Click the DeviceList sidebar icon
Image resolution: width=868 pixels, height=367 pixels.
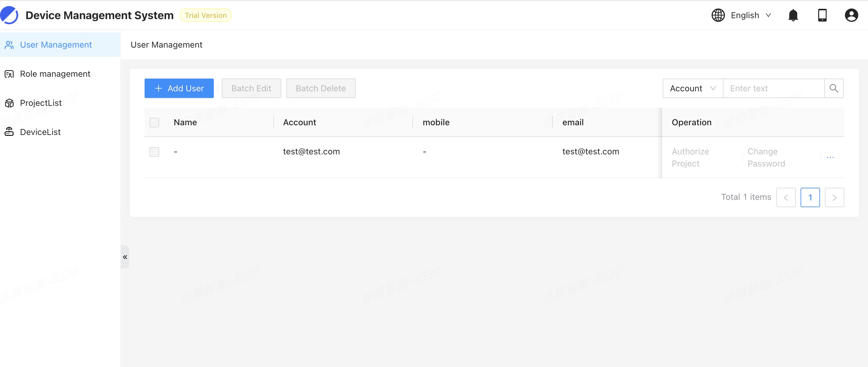point(9,132)
